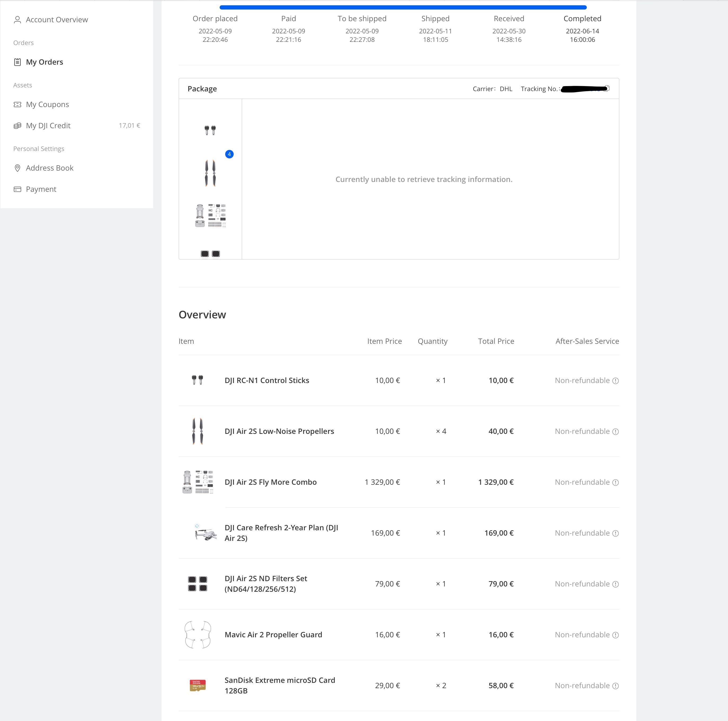Click the Account Overview person icon
Screen dimensions: 728x721
click(x=17, y=20)
